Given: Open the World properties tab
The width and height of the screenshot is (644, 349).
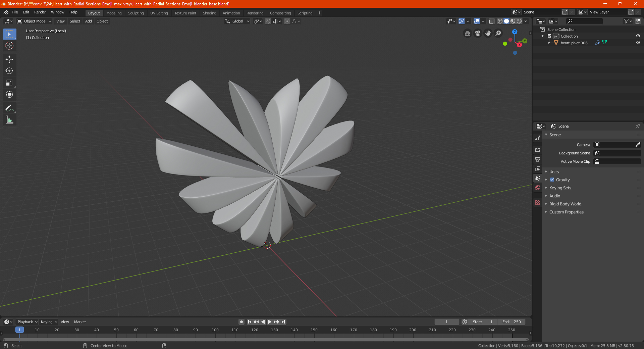Looking at the screenshot, I should tap(538, 188).
